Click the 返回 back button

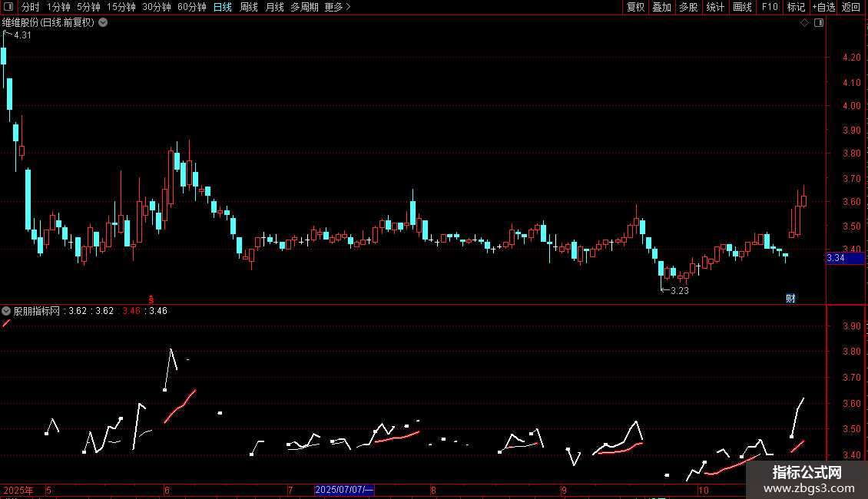pos(851,7)
